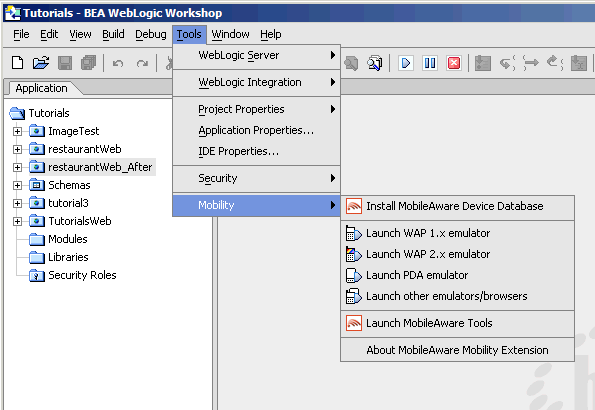The width and height of the screenshot is (595, 410).
Task: Expand the tutorial3 tree node
Action: pos(17,203)
